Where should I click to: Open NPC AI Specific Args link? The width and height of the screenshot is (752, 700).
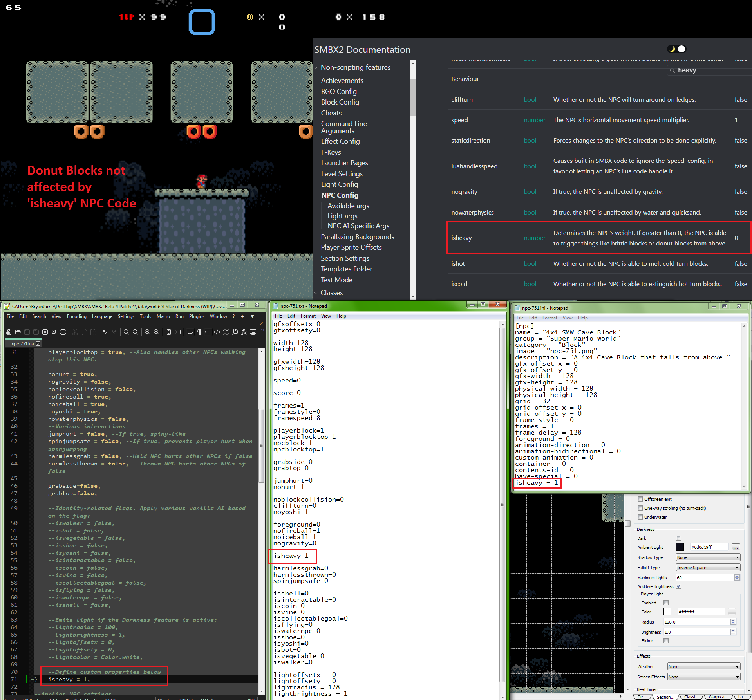point(358,226)
